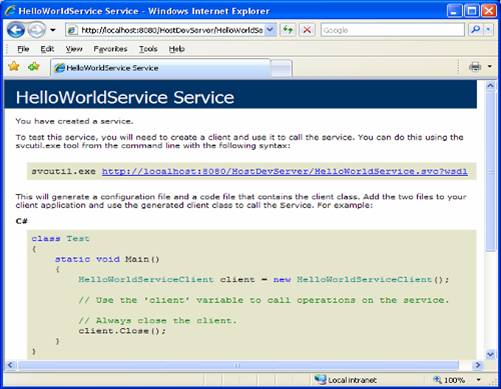This screenshot has height=389, width=501.
Task: Click the page icon in address bar
Action: tap(71, 30)
